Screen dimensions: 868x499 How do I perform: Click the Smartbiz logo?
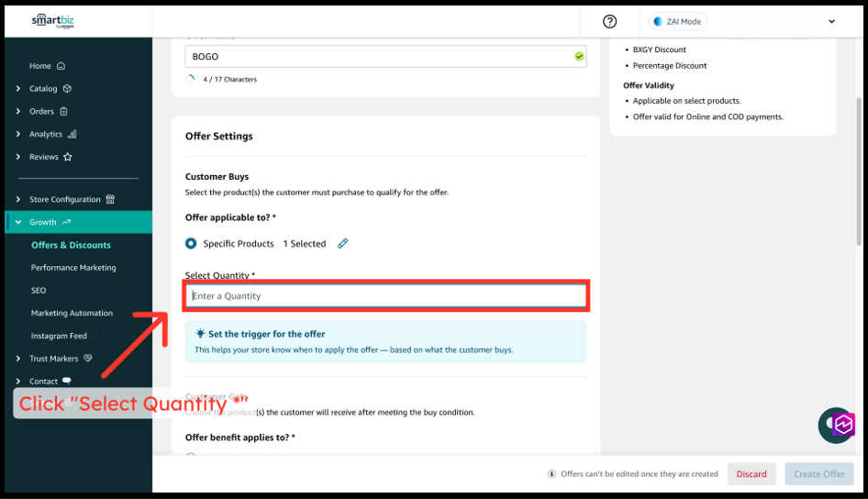pyautogui.click(x=52, y=21)
